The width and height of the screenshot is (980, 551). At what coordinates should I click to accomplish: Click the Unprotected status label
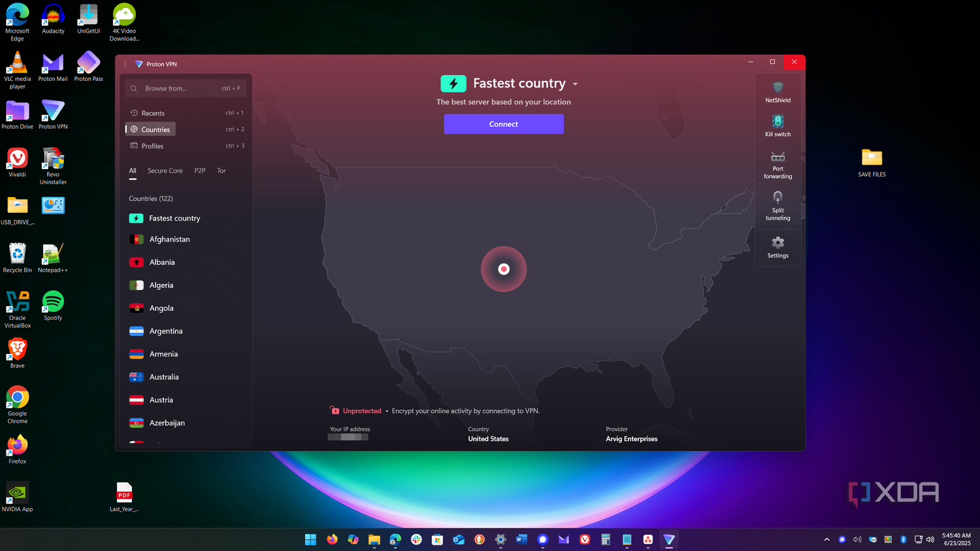point(362,411)
